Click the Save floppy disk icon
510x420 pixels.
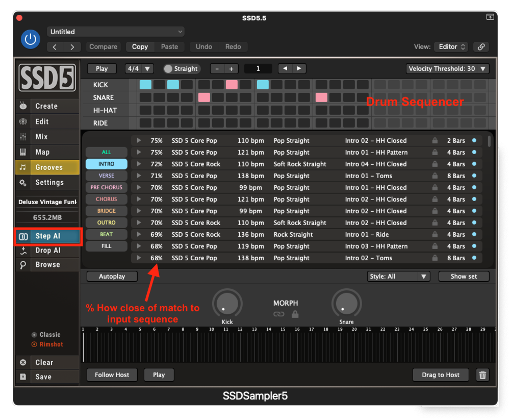pyautogui.click(x=23, y=377)
